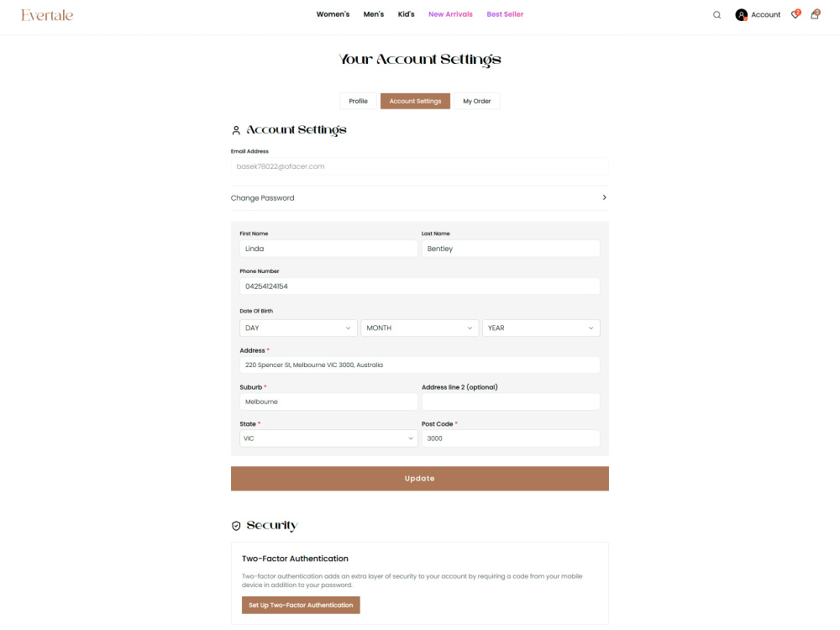Open Kid's menu
The width and height of the screenshot is (840, 630).
(x=406, y=14)
